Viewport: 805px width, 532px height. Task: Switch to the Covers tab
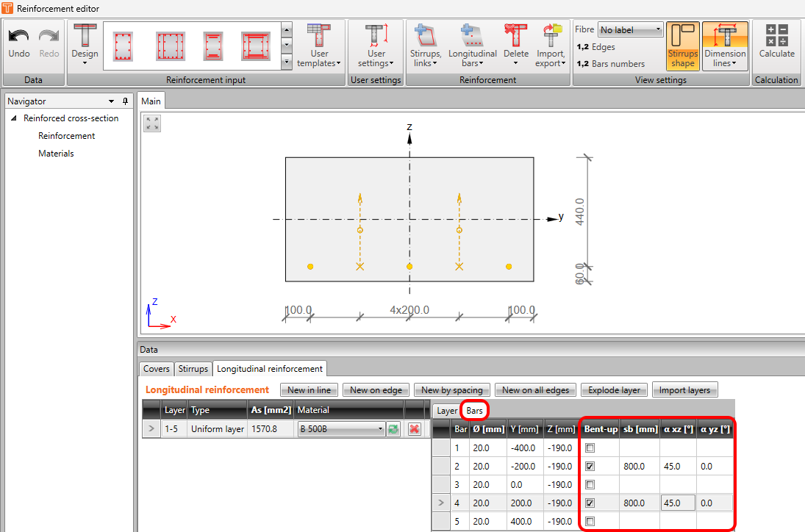pos(156,368)
